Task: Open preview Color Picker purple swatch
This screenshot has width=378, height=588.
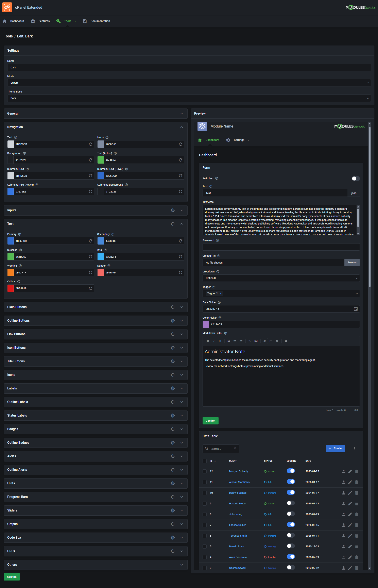Action: point(206,324)
